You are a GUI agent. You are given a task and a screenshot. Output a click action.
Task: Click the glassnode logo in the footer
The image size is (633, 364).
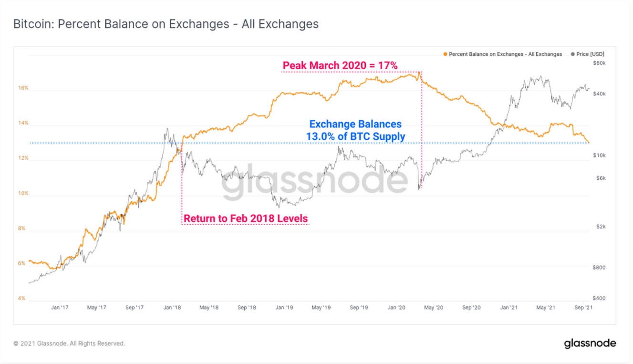coord(590,343)
